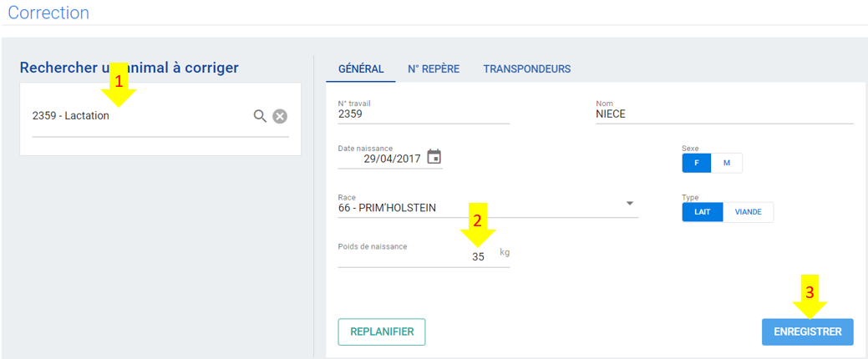
Task: Click the magnifier search icon
Action: 260,116
